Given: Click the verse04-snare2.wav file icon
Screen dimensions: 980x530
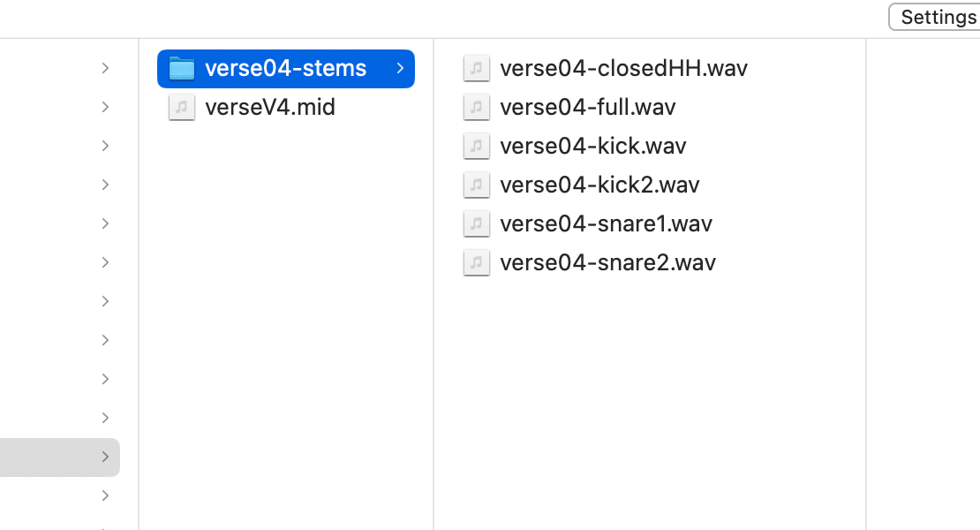Looking at the screenshot, I should pyautogui.click(x=477, y=262).
